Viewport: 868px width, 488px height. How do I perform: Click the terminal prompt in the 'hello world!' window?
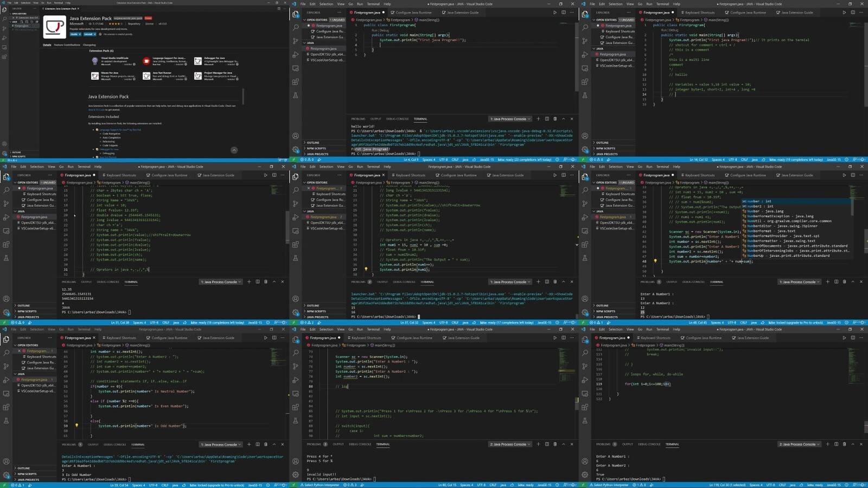(x=385, y=154)
